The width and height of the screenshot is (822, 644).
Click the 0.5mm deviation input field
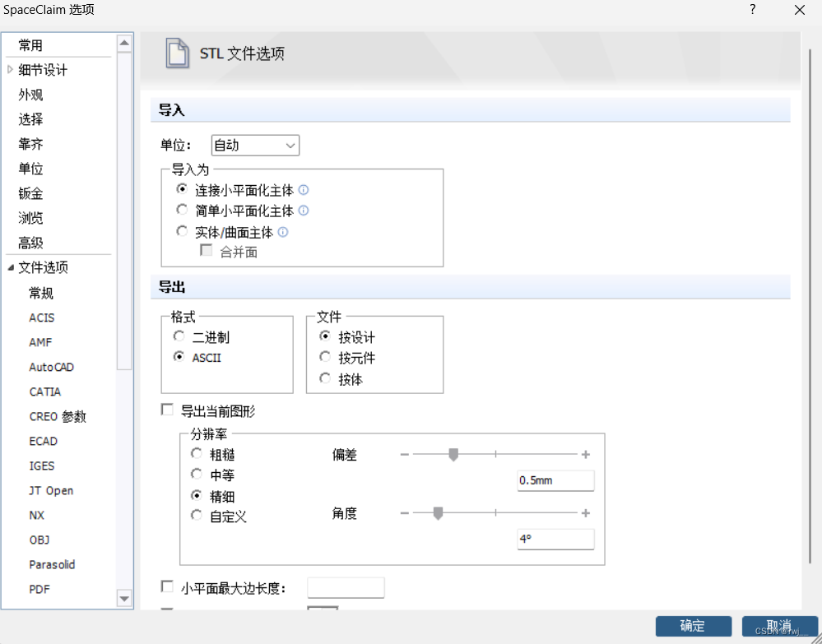pos(555,480)
